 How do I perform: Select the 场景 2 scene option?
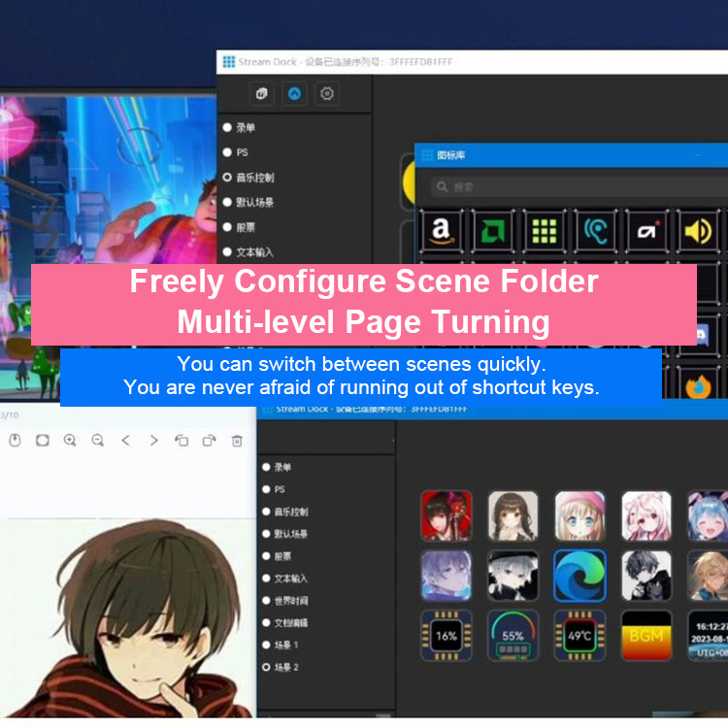tap(267, 668)
